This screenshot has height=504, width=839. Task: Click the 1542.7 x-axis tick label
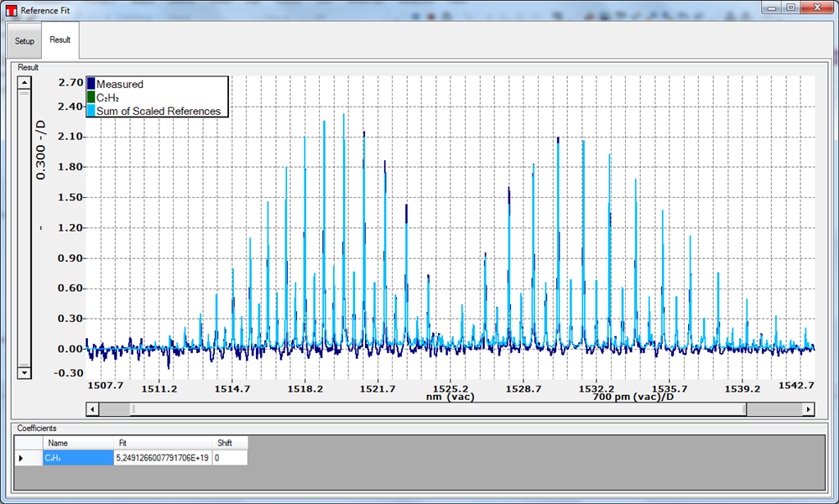796,385
